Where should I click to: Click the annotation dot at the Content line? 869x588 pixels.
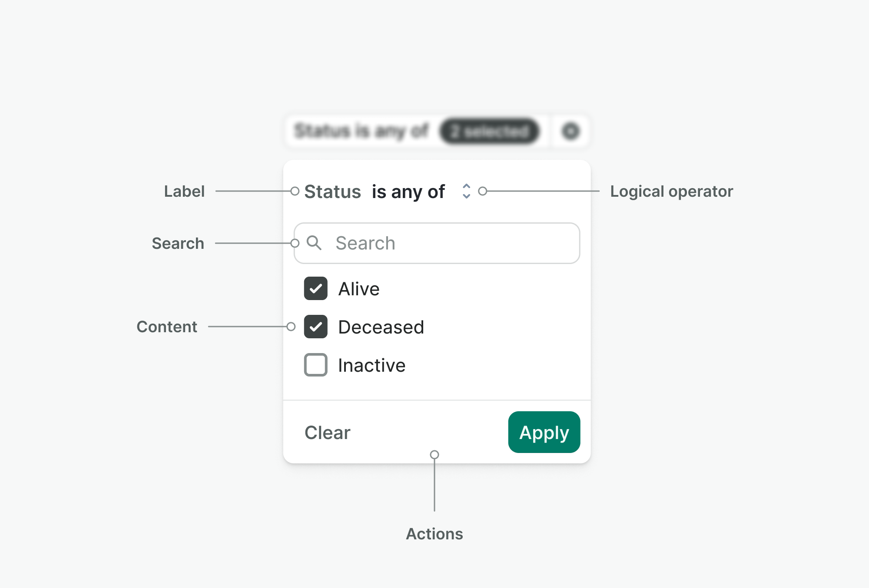click(x=291, y=327)
